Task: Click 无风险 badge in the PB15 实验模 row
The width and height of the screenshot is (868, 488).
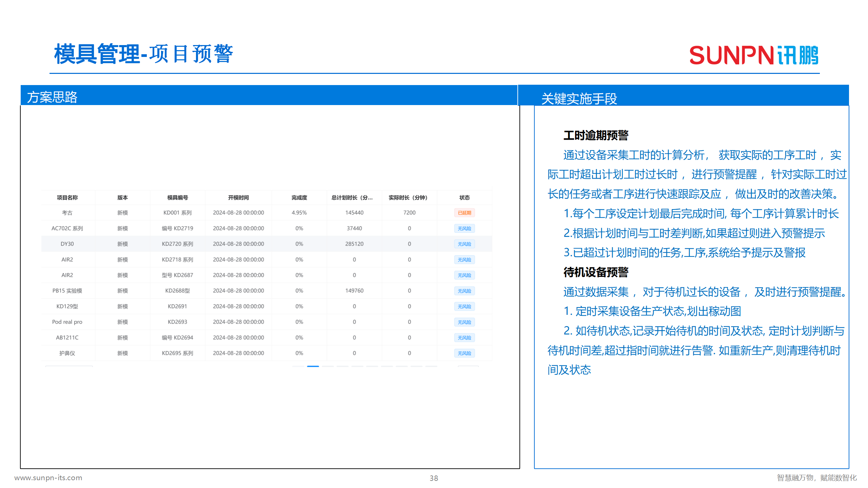Action: (464, 291)
